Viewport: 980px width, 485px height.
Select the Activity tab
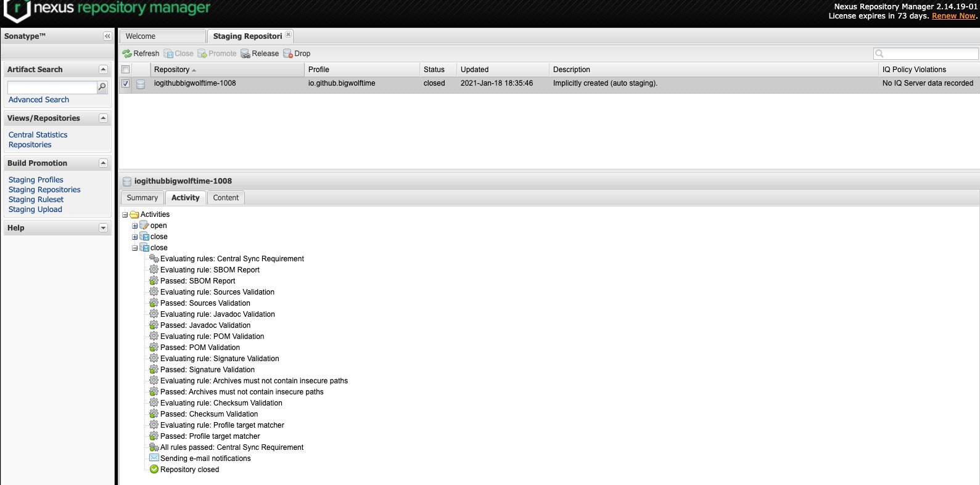tap(186, 198)
